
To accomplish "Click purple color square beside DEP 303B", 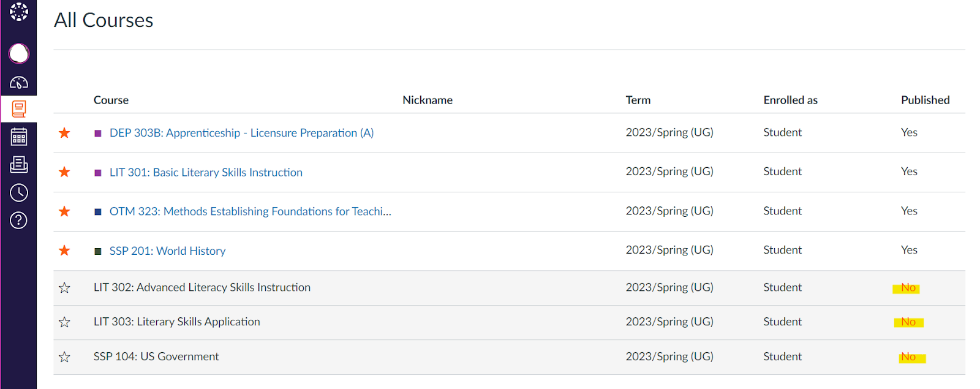I will click(x=98, y=134).
